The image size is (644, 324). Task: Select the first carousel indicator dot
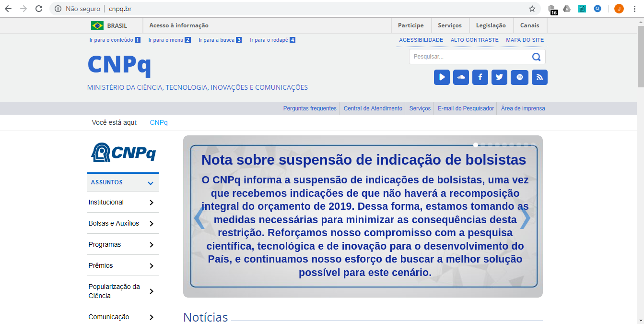[476, 144]
